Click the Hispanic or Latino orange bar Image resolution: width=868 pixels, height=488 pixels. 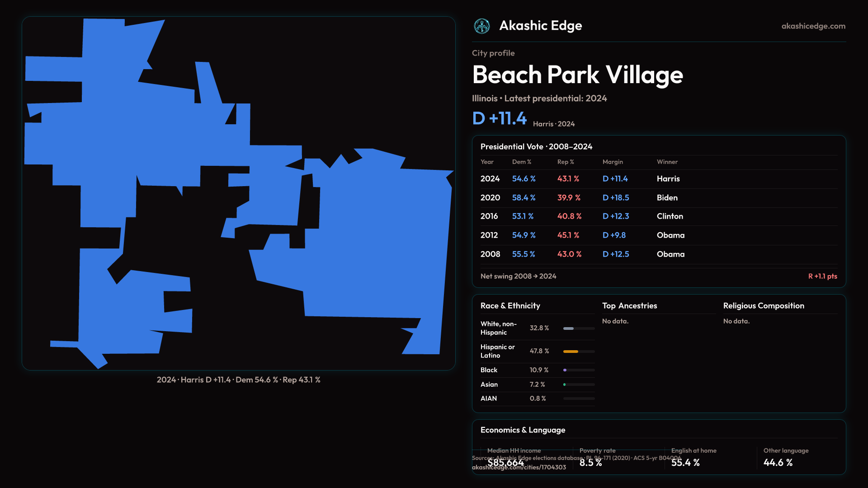pyautogui.click(x=571, y=351)
